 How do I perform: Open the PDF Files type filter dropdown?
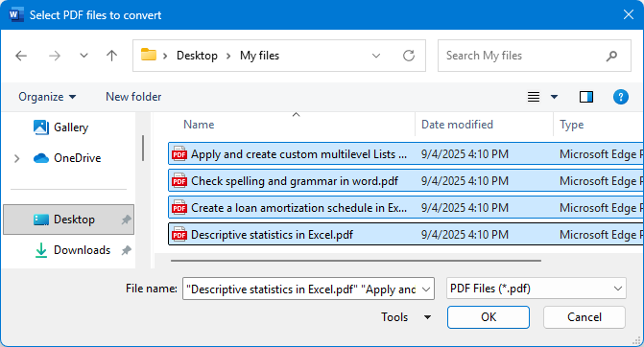click(536, 289)
